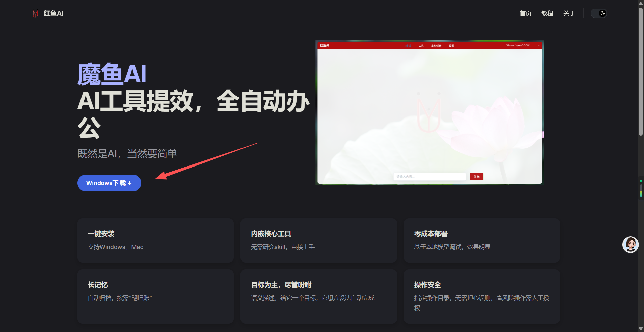Click the 请输入内容 input field
Image resolution: width=644 pixels, height=332 pixels.
pyautogui.click(x=429, y=177)
